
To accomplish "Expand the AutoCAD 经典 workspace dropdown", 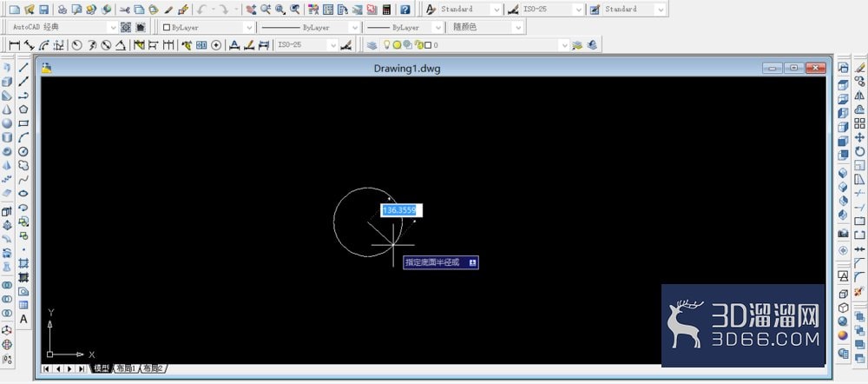I will (62, 27).
